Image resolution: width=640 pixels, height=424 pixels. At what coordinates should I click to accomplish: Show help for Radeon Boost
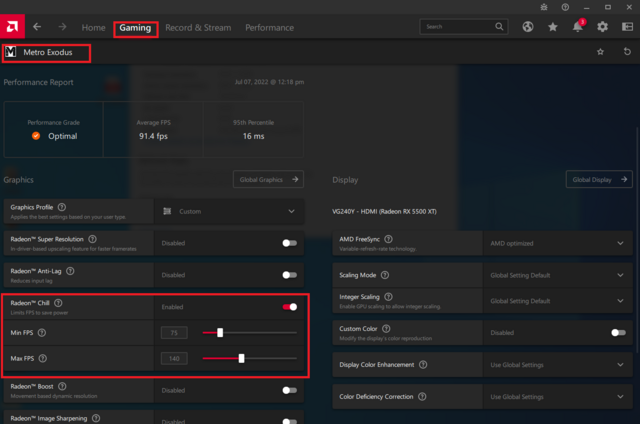[x=62, y=386]
